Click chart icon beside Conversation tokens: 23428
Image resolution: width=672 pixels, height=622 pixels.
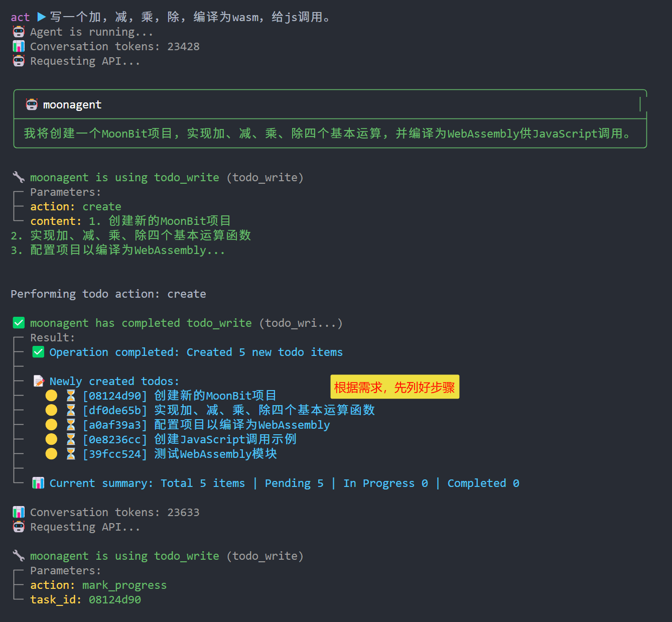tap(19, 47)
